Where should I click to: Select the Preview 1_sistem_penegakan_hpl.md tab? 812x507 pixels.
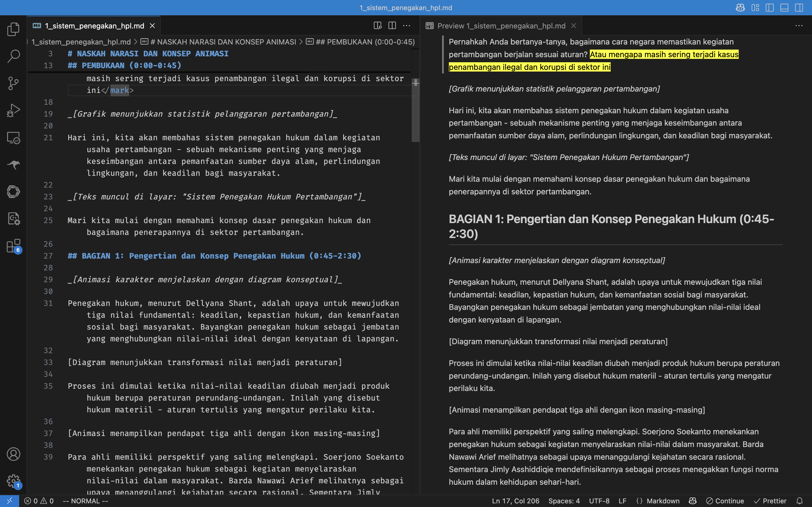tap(501, 26)
